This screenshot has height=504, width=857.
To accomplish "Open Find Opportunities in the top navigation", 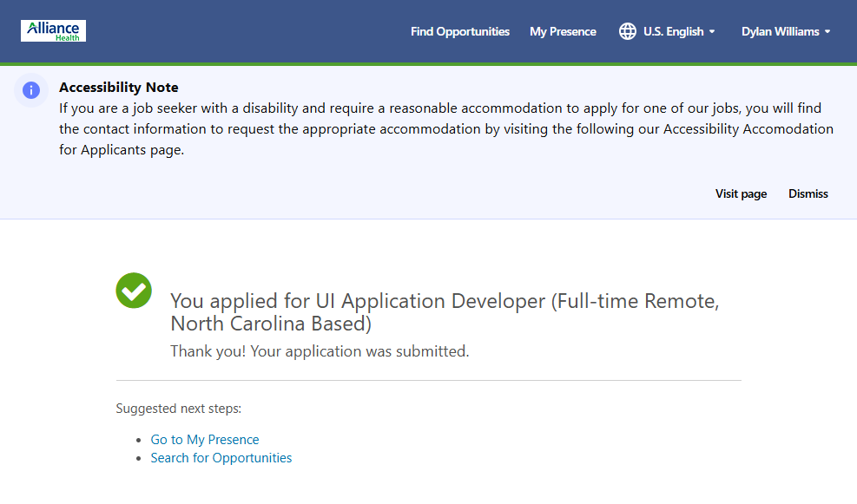I will (x=460, y=31).
